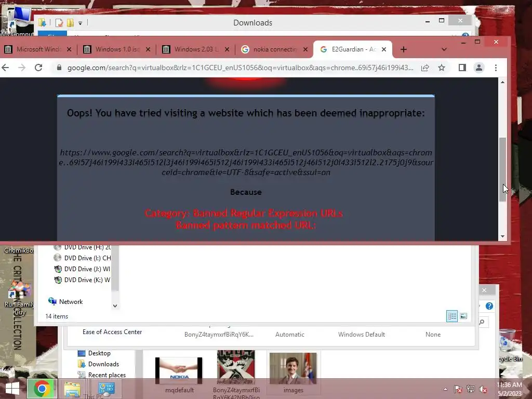Show hidden tray icons arrow

pos(445,389)
